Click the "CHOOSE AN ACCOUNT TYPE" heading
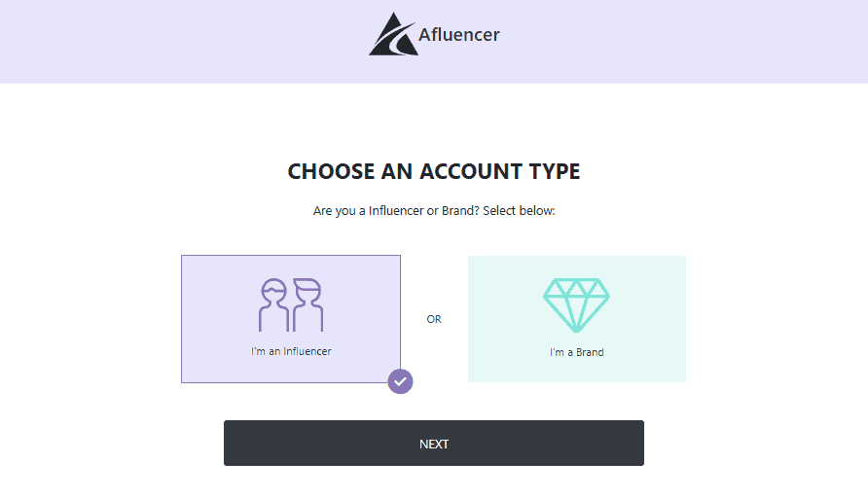The height and width of the screenshot is (499, 868). point(434,172)
